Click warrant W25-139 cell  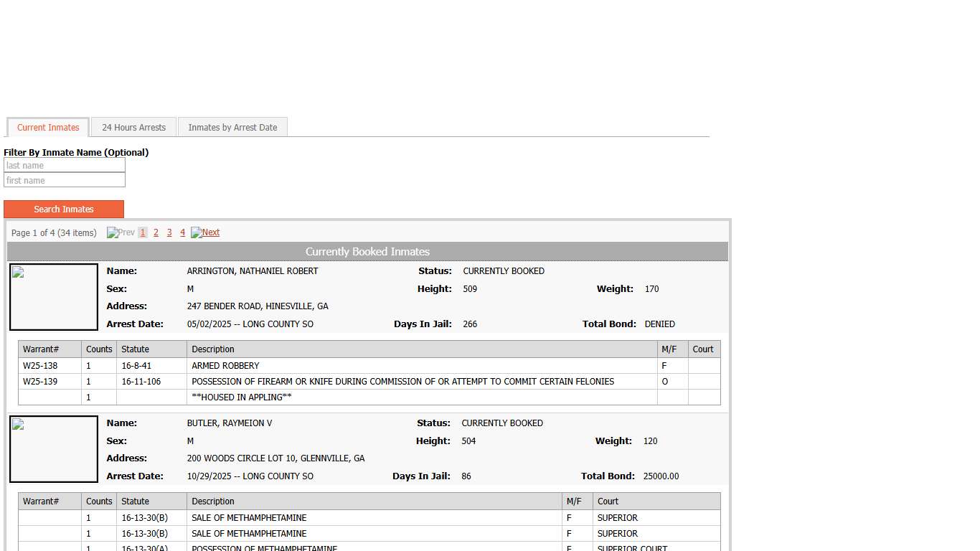(40, 382)
